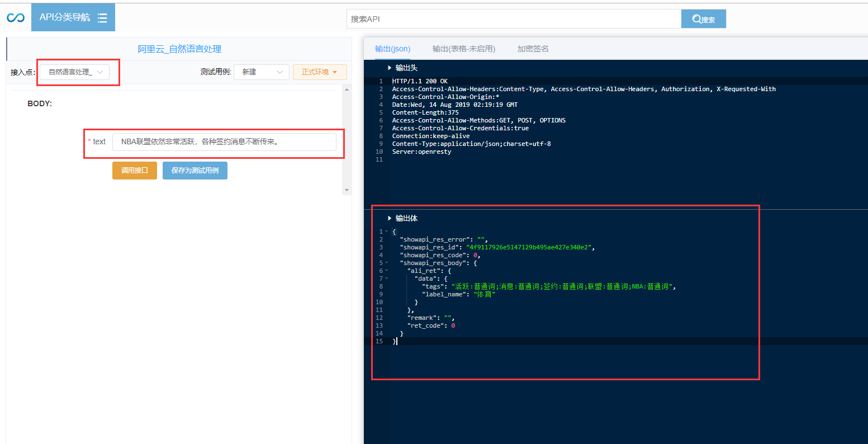Fold ali_ret at line 6 arrow
The image size is (868, 444).
pyautogui.click(x=386, y=271)
